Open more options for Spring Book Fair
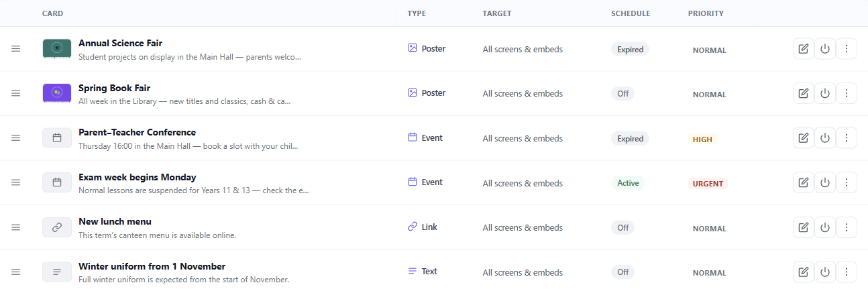The image size is (868, 289). tap(847, 93)
